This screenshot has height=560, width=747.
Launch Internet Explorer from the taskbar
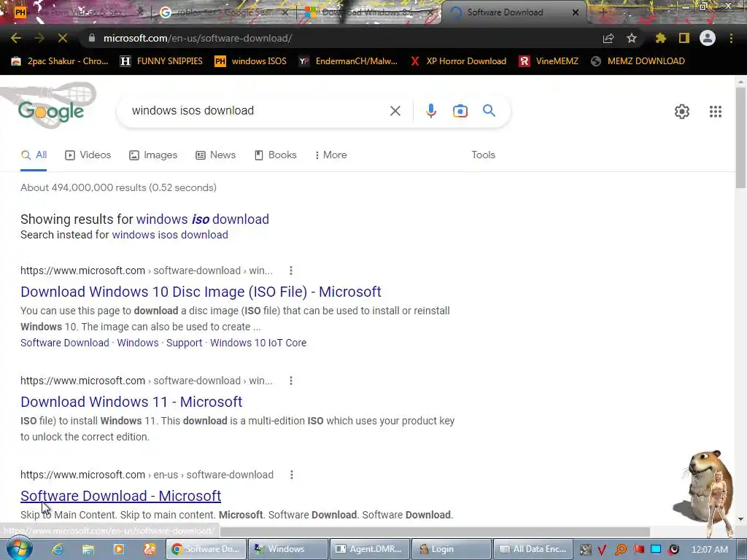point(57,549)
